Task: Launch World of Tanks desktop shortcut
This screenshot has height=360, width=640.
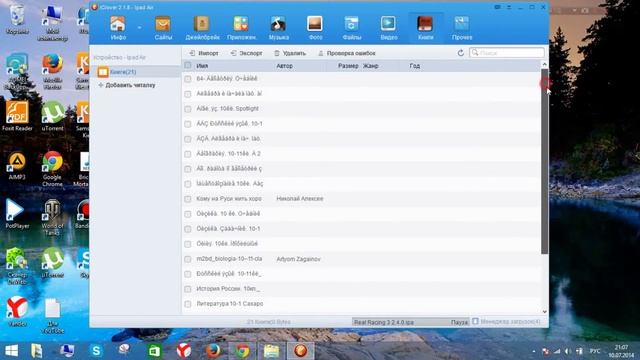Action: click(x=52, y=218)
